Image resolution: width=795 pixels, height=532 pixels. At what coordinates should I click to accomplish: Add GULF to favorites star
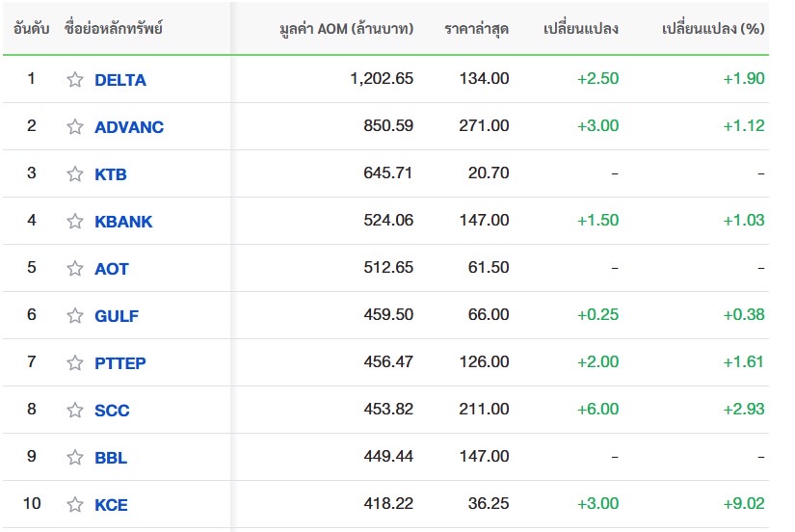click(75, 315)
